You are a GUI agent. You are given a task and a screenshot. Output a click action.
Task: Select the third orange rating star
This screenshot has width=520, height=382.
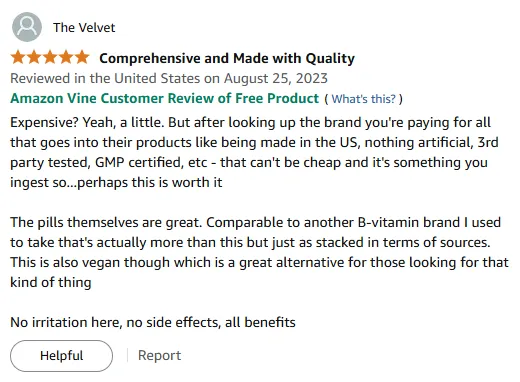pos(50,57)
